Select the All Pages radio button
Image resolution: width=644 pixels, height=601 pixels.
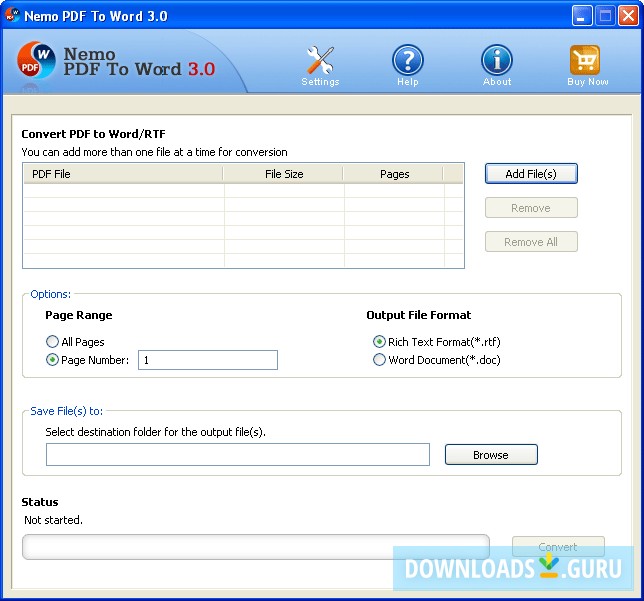(52, 341)
